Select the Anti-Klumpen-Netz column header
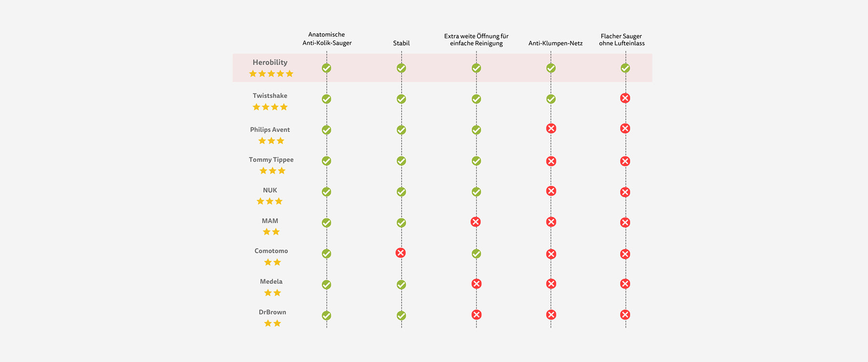 click(556, 43)
